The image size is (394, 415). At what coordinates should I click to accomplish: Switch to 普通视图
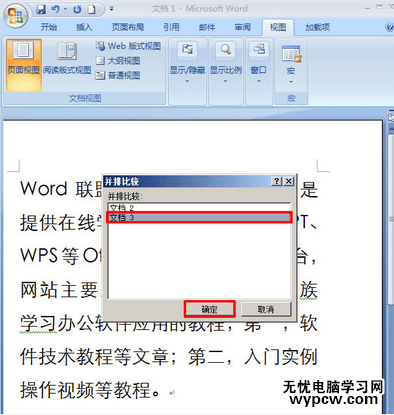click(x=118, y=75)
